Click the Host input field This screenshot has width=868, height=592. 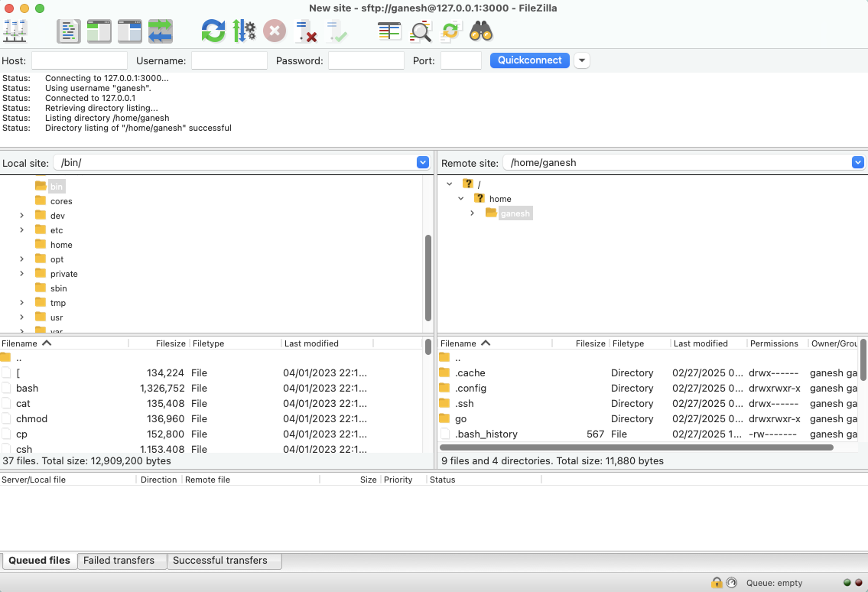tap(80, 60)
